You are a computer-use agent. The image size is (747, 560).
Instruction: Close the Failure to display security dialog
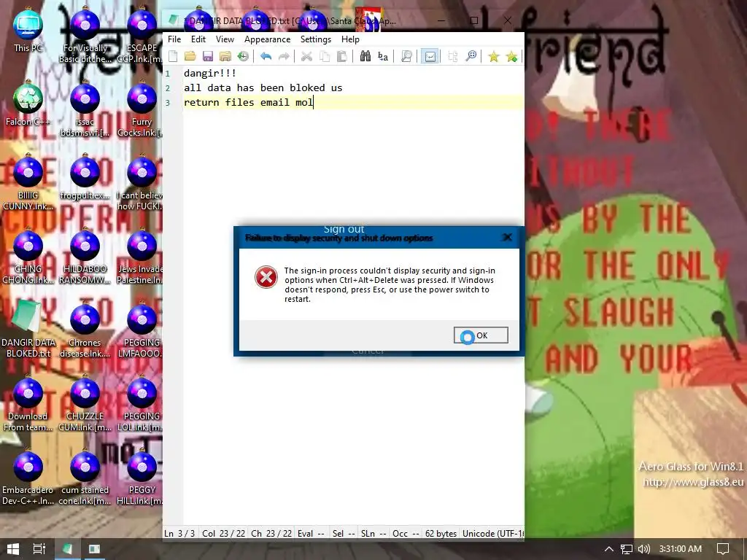click(508, 237)
